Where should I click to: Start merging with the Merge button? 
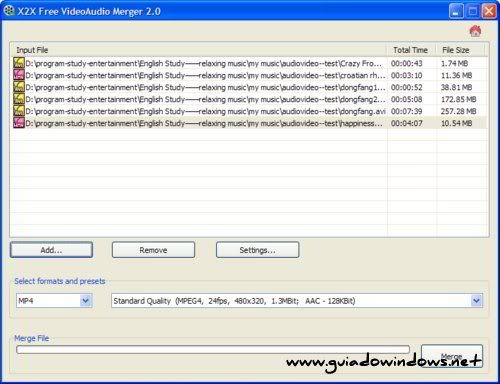click(452, 356)
